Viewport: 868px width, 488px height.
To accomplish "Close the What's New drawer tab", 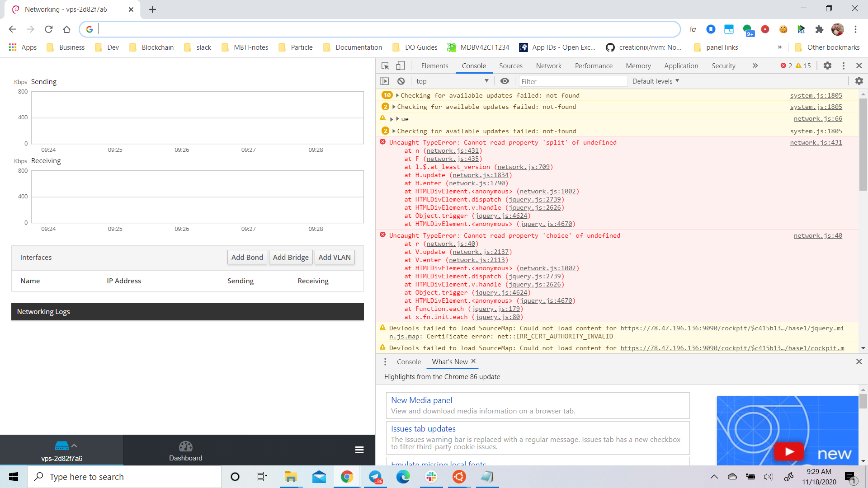I will point(473,361).
